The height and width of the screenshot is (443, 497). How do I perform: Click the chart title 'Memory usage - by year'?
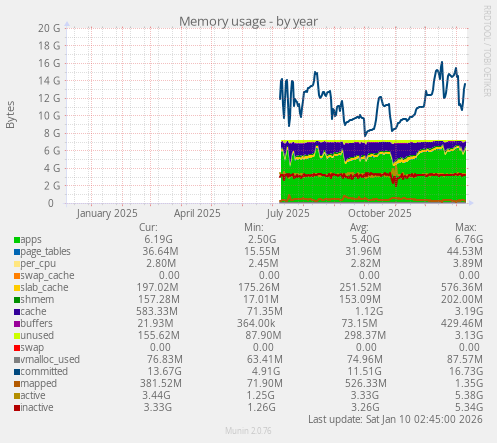(248, 22)
